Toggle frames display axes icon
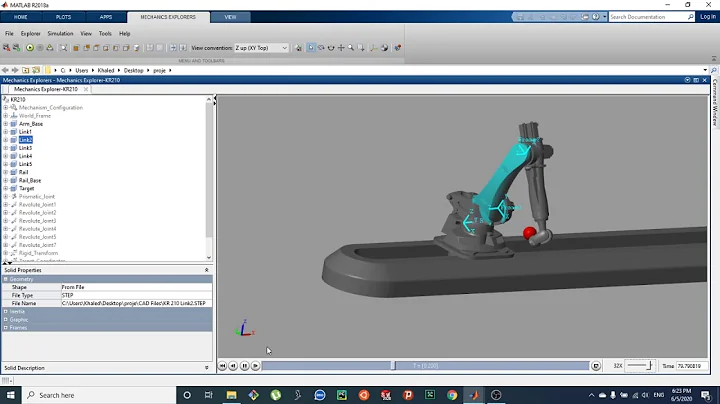 (374, 48)
